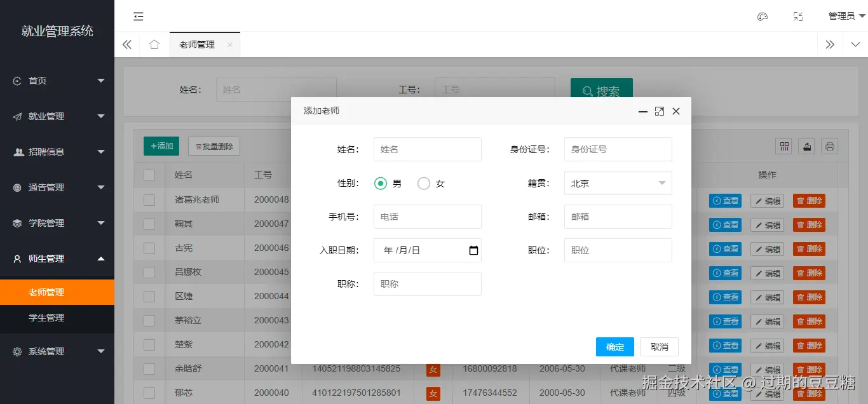Check the select-all checkbox in table header

pos(149,174)
